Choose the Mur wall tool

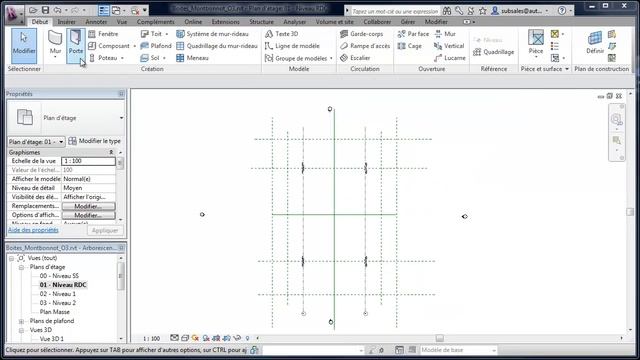pyautogui.click(x=55, y=46)
